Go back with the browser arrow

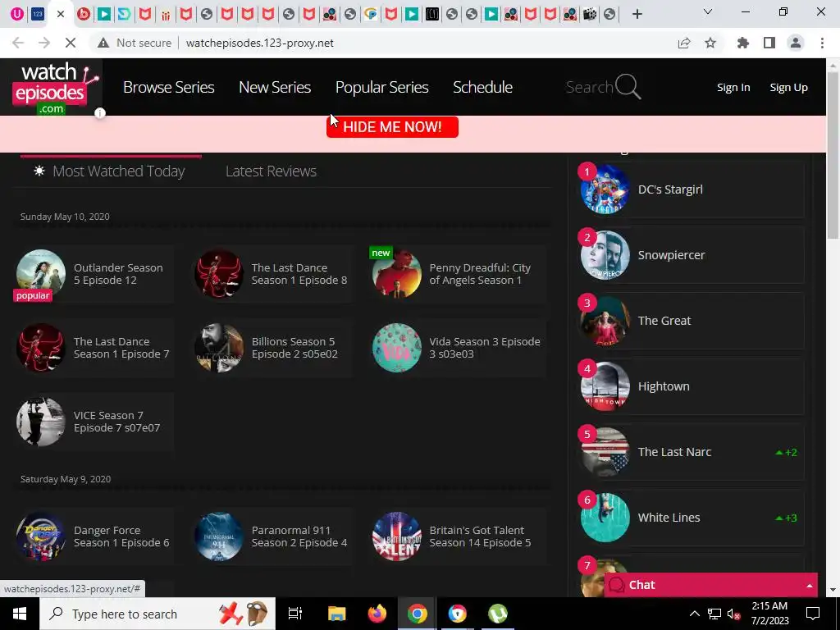coord(18,43)
